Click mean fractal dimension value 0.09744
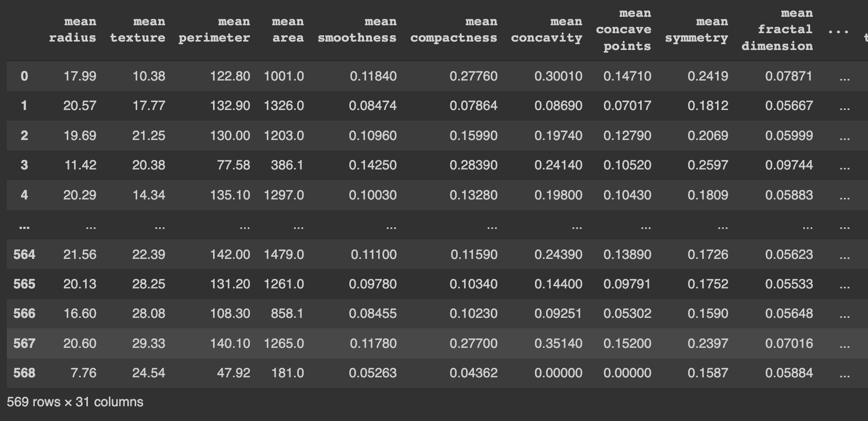 coord(789,165)
